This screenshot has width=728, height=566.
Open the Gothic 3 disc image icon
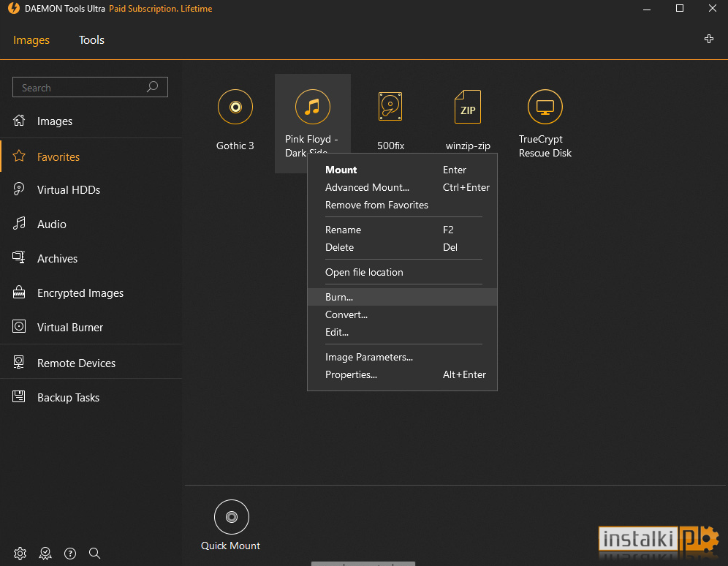235,107
